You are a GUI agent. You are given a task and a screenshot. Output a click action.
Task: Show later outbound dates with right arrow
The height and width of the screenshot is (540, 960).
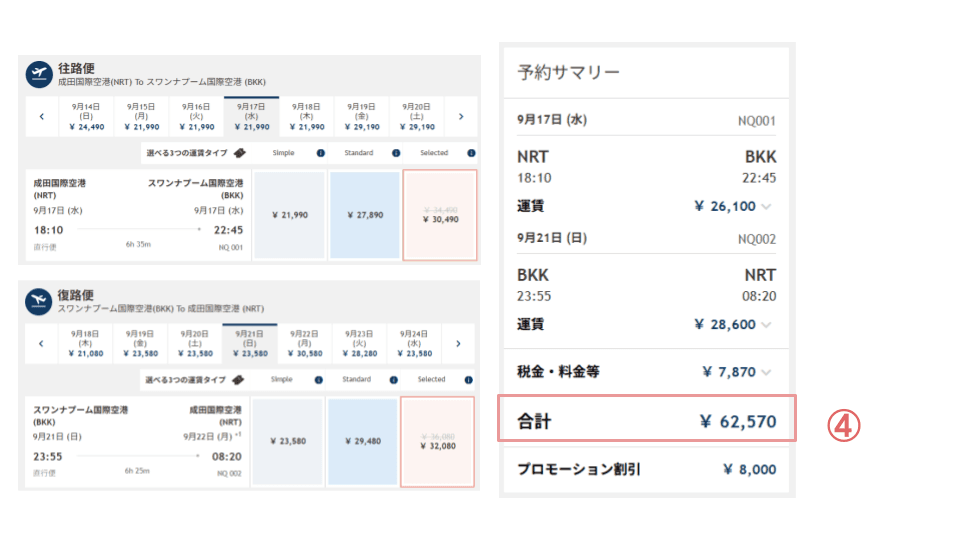[x=461, y=116]
